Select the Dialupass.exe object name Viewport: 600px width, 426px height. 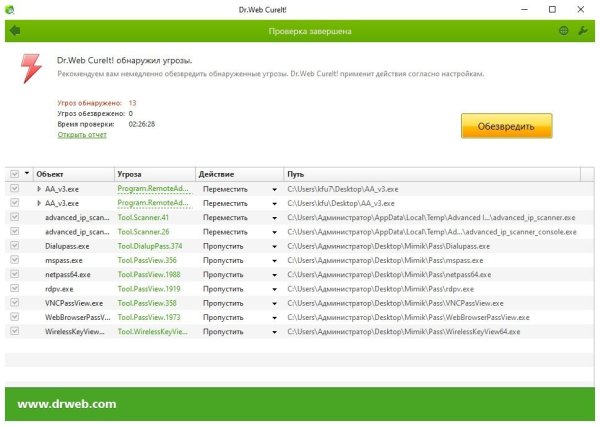67,246
